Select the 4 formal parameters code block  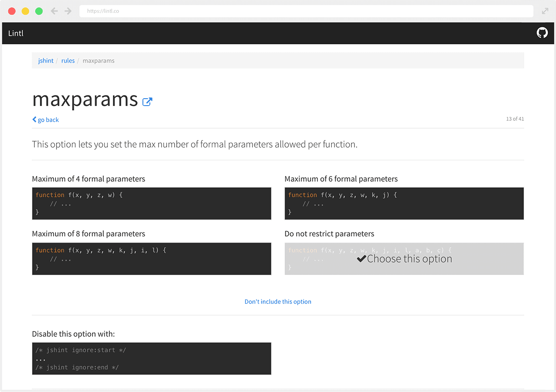coord(152,203)
